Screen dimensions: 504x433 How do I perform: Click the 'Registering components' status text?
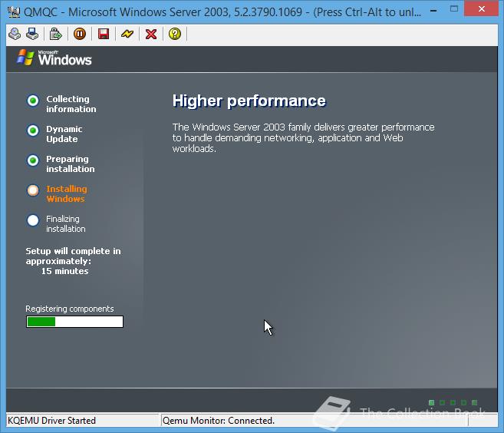click(70, 309)
